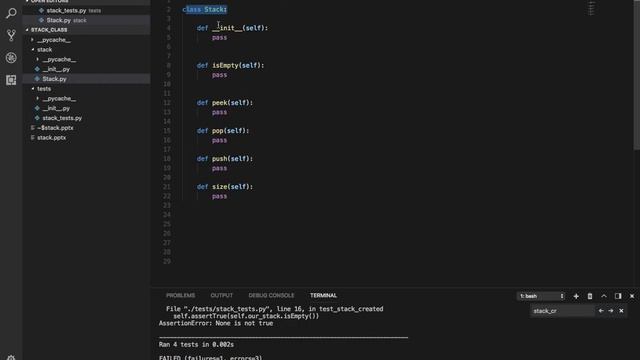Click 'Ran 4 tests in 0.002s' text
The image size is (640, 360).
point(196,344)
